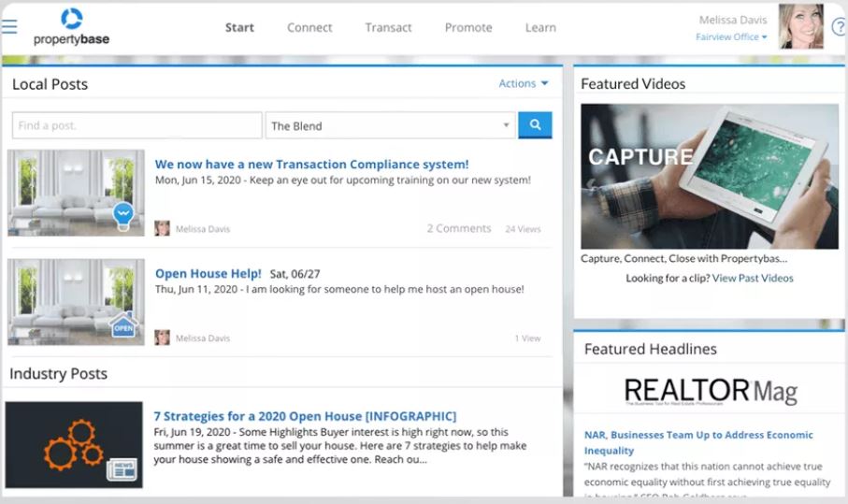Click the Featured Videos heading

pos(633,84)
